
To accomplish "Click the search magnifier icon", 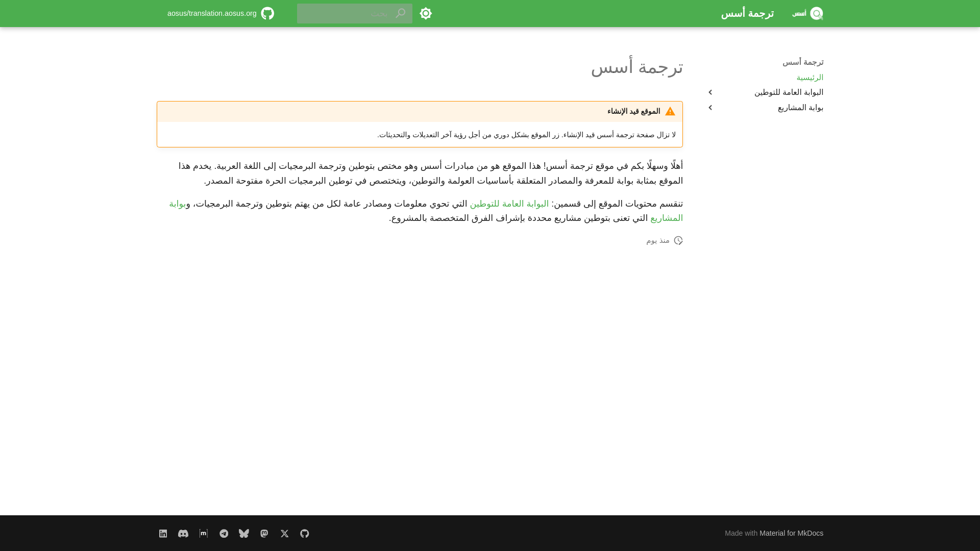I will coord(400,13).
